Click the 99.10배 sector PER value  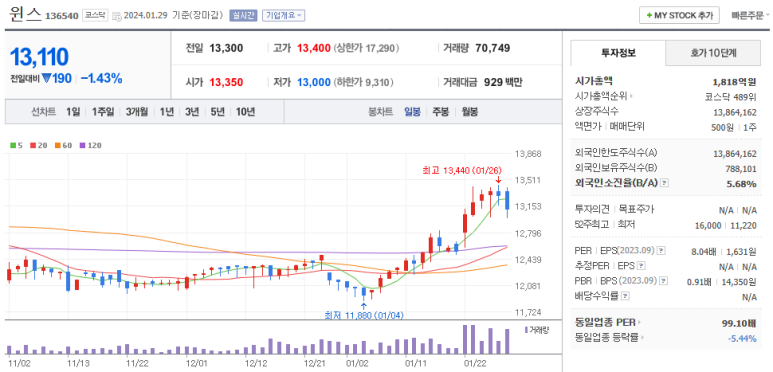point(739,323)
